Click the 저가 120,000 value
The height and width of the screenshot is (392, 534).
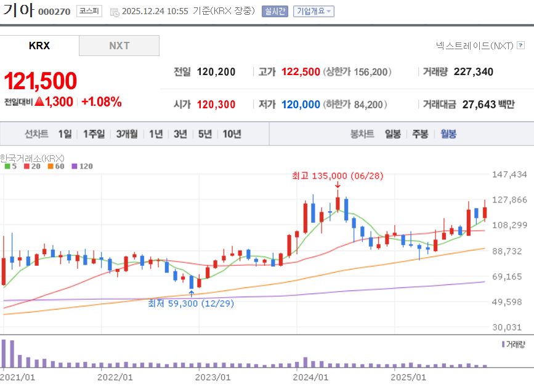coord(301,104)
